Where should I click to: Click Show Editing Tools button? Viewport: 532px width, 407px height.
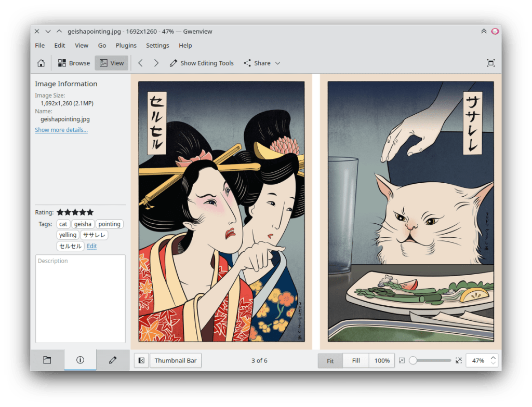point(202,63)
